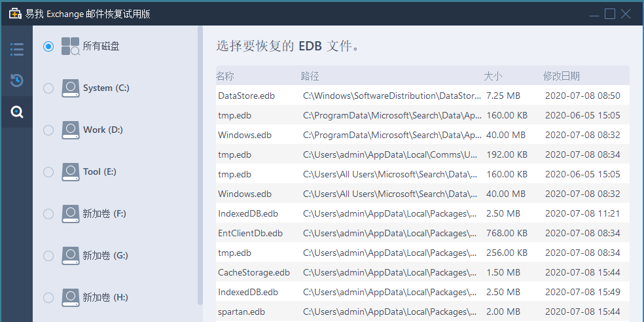Click the Tool (E:) label
The image size is (644, 322).
click(x=99, y=171)
